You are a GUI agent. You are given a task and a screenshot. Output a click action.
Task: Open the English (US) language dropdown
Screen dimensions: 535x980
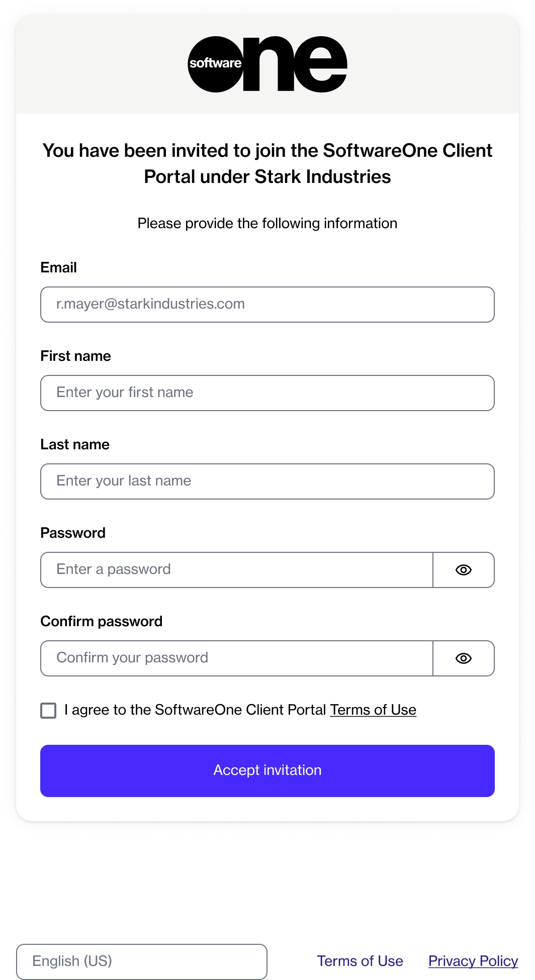[x=141, y=961]
